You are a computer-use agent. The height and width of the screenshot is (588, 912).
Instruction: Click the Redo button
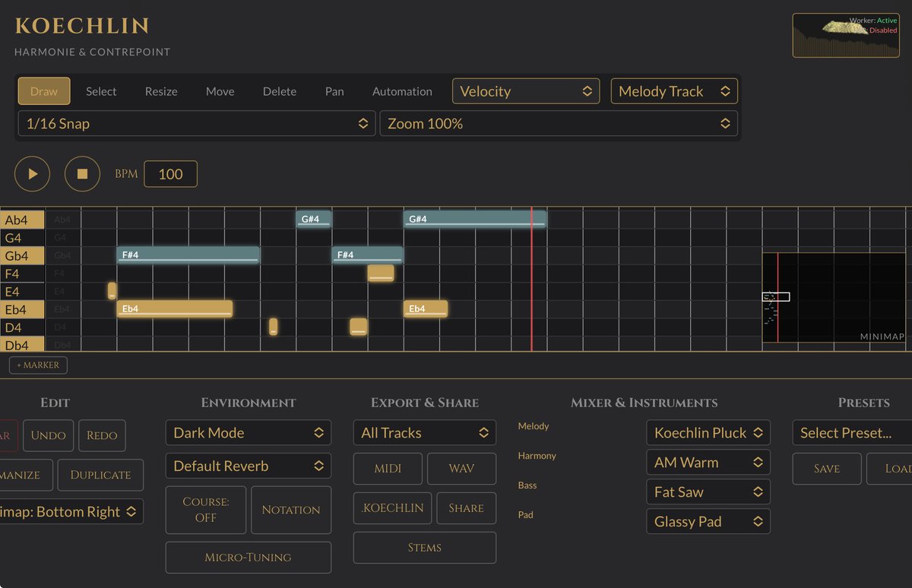pos(102,435)
